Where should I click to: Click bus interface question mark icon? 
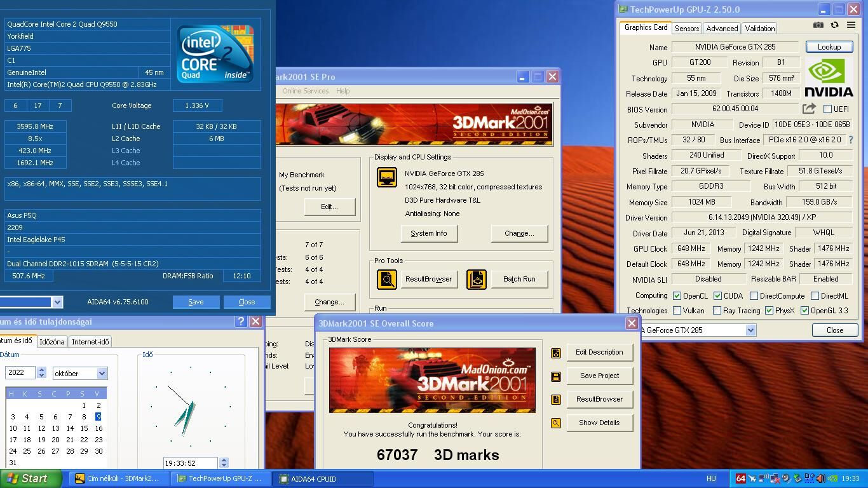click(851, 140)
